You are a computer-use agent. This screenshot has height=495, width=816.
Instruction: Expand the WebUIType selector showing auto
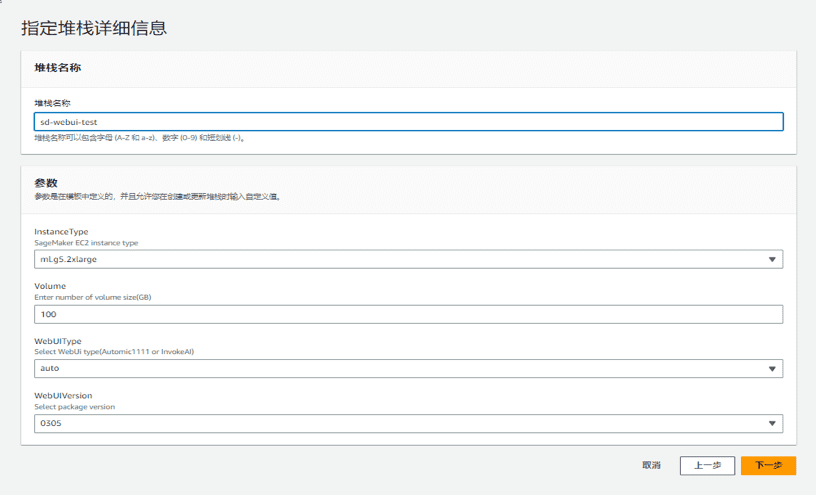point(400,368)
